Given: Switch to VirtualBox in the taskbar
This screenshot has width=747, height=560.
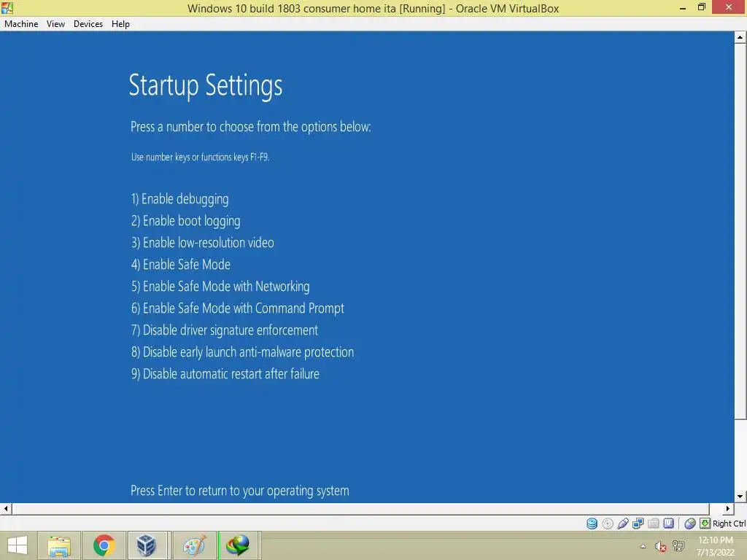Looking at the screenshot, I should click(x=146, y=545).
